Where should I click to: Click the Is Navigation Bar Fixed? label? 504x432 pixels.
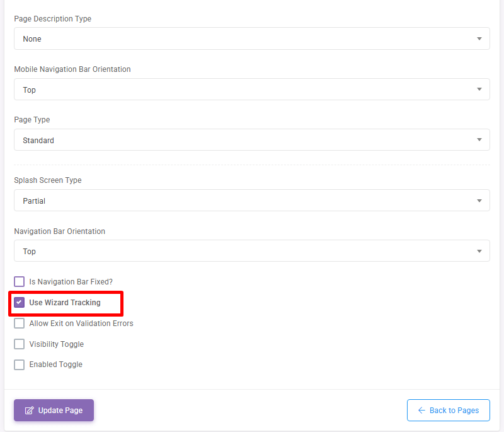click(71, 282)
